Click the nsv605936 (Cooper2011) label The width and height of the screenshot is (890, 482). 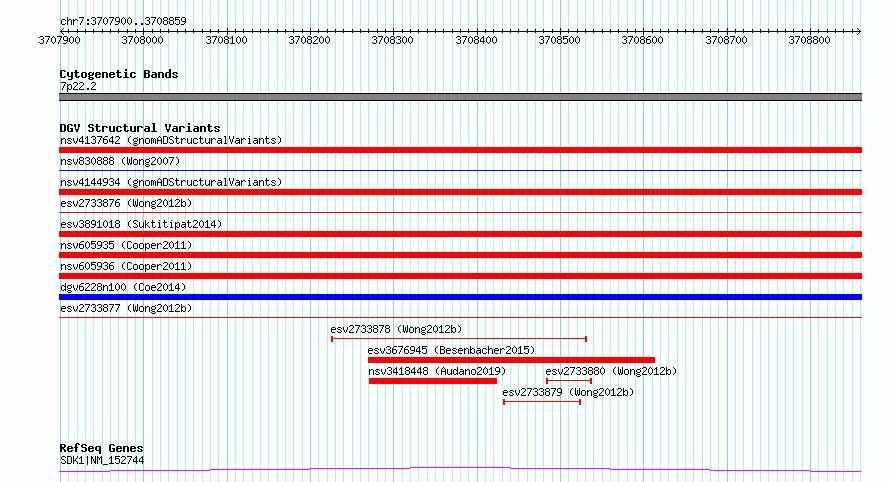(126, 266)
